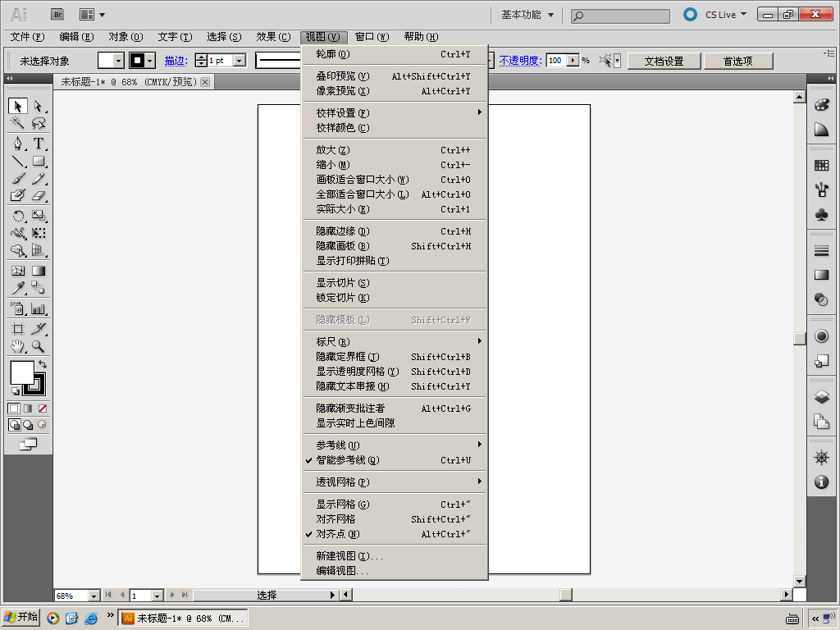Select the Rectangle tool
This screenshot has height=630, width=840.
point(38,162)
